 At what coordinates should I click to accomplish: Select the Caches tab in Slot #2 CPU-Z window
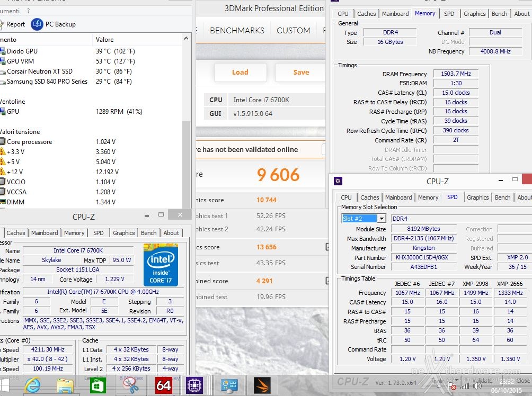[369, 197]
